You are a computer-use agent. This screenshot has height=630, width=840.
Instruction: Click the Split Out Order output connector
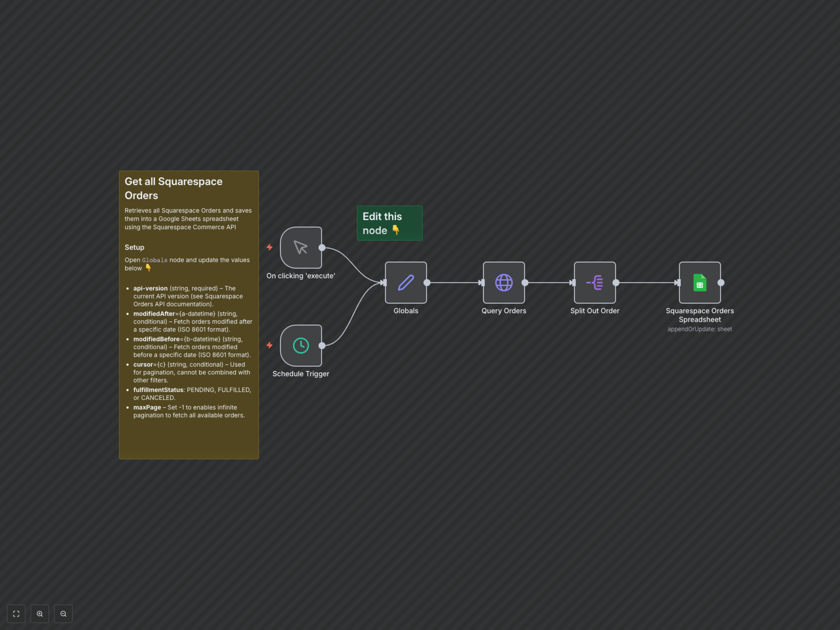[616, 283]
